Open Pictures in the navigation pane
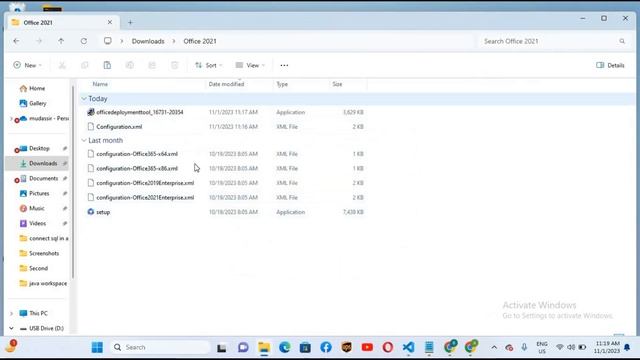Screen dimensions: 640x360 pyautogui.click(x=35, y=193)
